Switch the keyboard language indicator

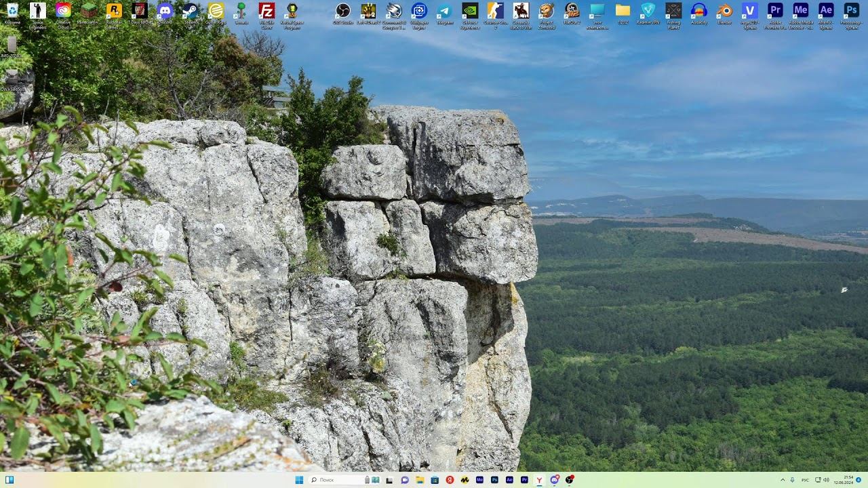click(805, 480)
